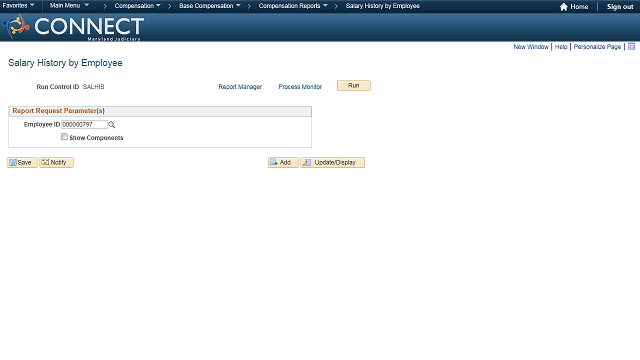Click the Salary History by Employee page title

coord(65,63)
